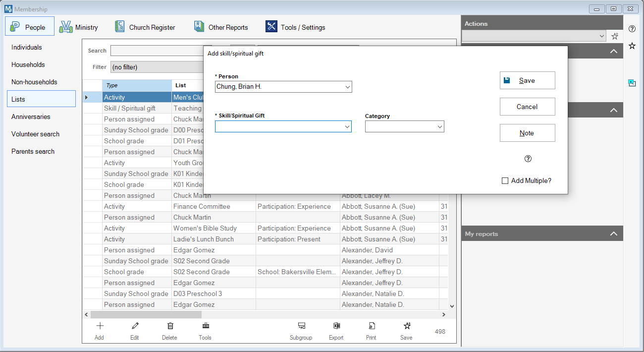This screenshot has width=644, height=352.
Task: Select Volunteer search in sidebar
Action: coord(35,134)
